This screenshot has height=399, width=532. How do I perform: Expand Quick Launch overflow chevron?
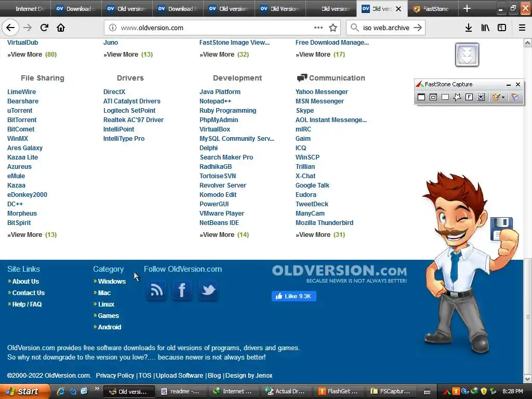(x=97, y=389)
